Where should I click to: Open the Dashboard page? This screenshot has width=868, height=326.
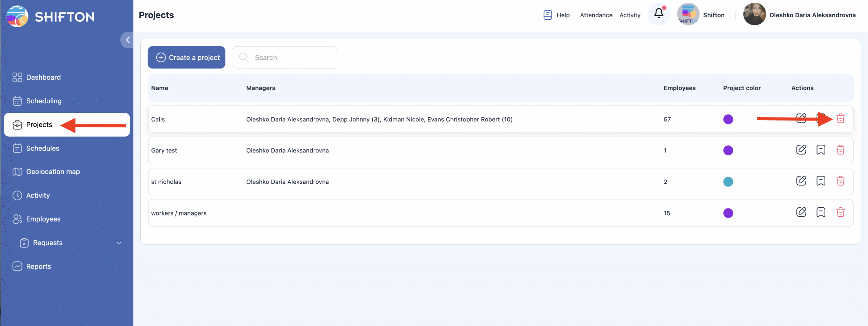pos(43,77)
